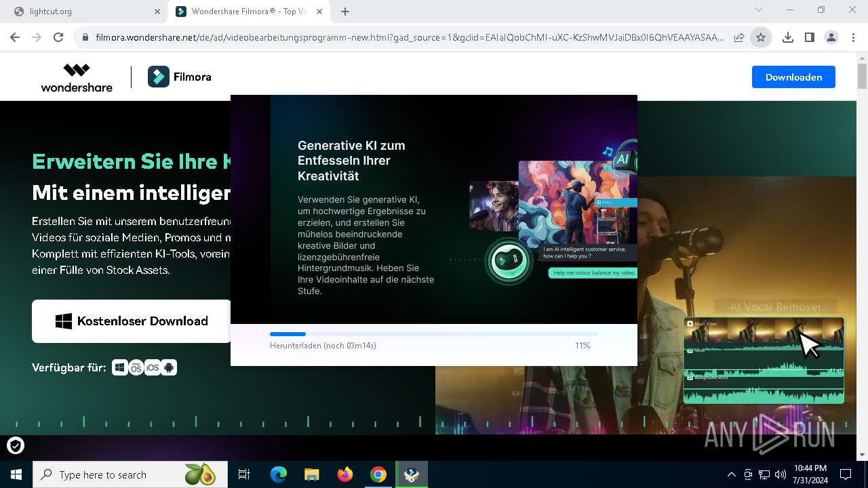Click Herunterladen remaining time text

323,346
